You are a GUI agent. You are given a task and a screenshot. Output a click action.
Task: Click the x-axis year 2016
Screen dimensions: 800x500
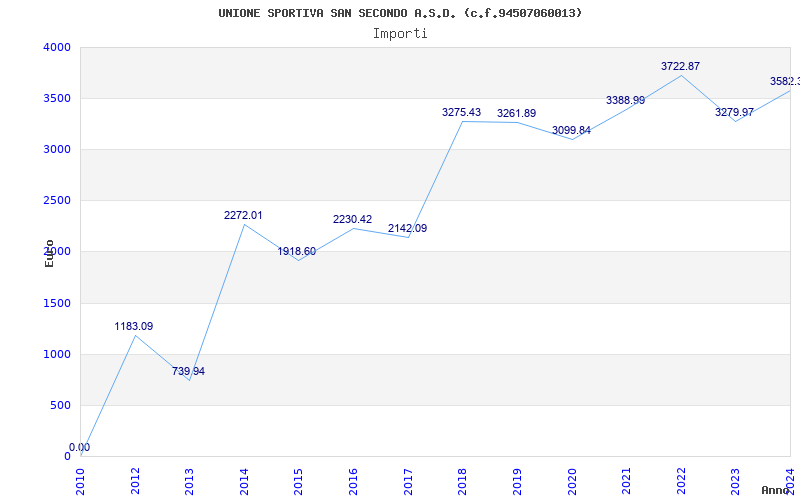click(x=353, y=482)
